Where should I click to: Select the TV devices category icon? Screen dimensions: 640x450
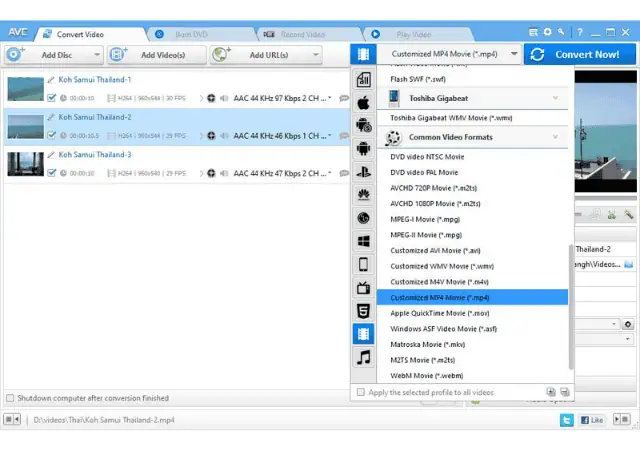pyautogui.click(x=363, y=288)
